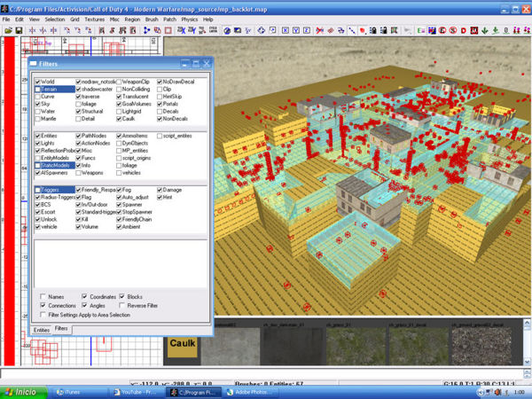Switch to iTunes in the taskbar
This screenshot has width=532, height=399.
tap(78, 392)
